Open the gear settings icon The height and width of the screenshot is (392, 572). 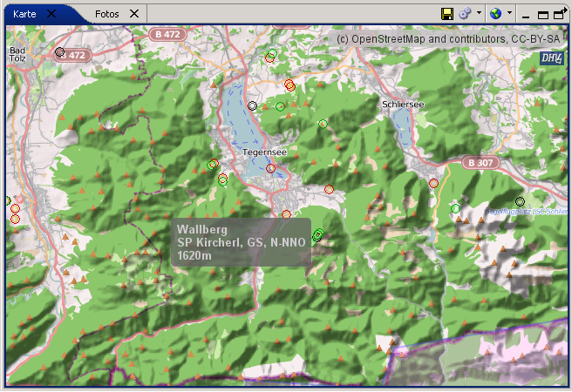(x=465, y=14)
